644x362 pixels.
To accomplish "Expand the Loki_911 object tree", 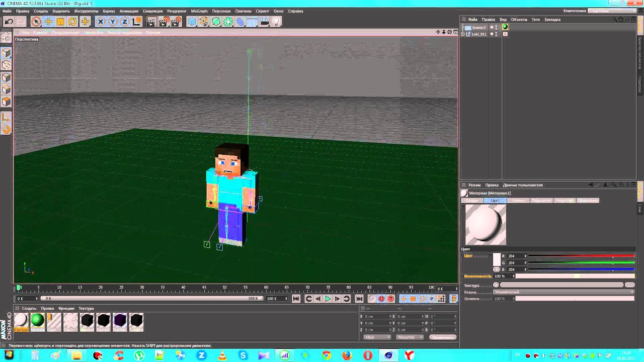I will [x=463, y=34].
